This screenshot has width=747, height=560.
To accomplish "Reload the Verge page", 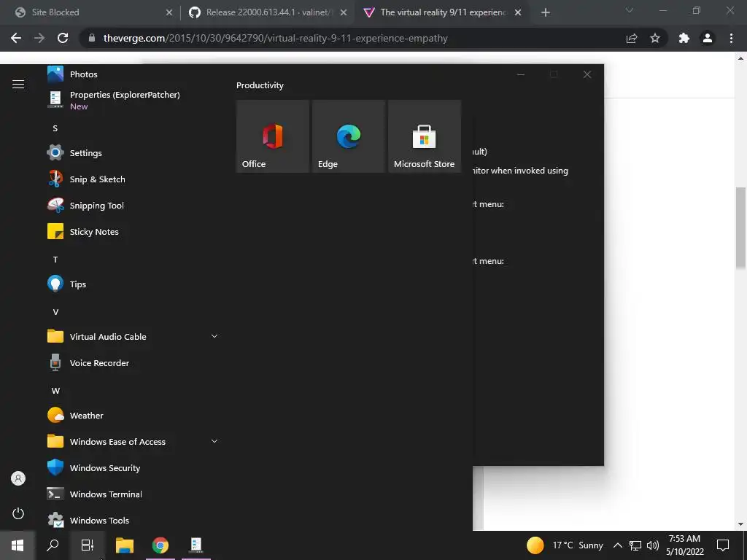I will point(63,38).
